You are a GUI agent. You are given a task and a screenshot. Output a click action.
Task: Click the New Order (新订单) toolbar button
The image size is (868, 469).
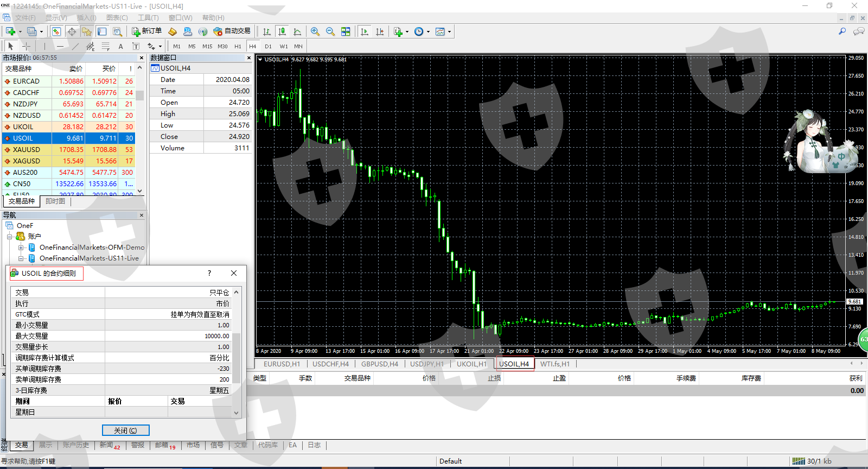point(146,31)
